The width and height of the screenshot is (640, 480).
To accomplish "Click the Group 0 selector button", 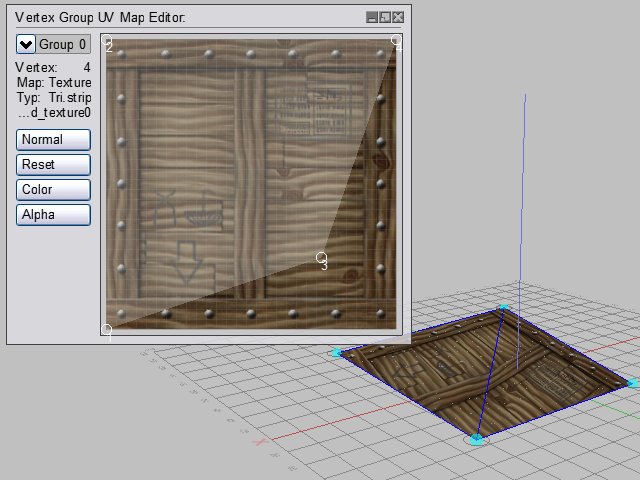I will coord(63,44).
